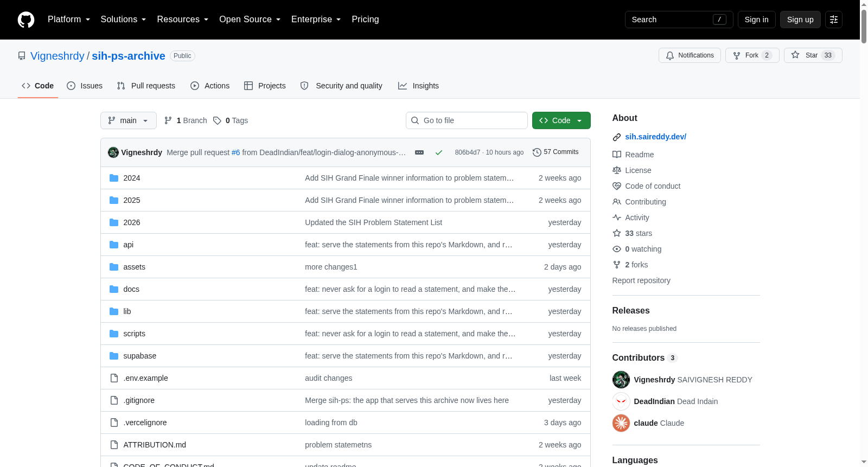
Task: Click the api folder icon
Action: (x=114, y=245)
